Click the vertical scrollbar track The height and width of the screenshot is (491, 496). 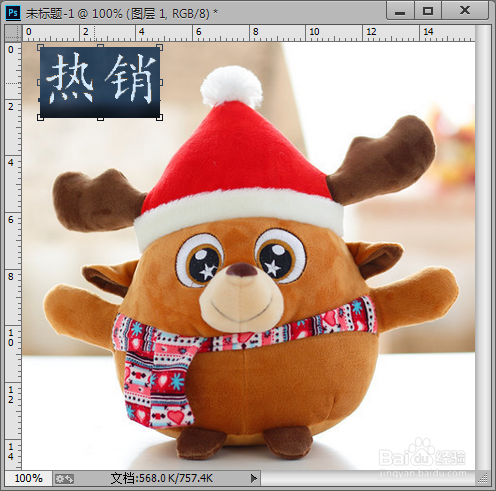[x=482, y=247]
